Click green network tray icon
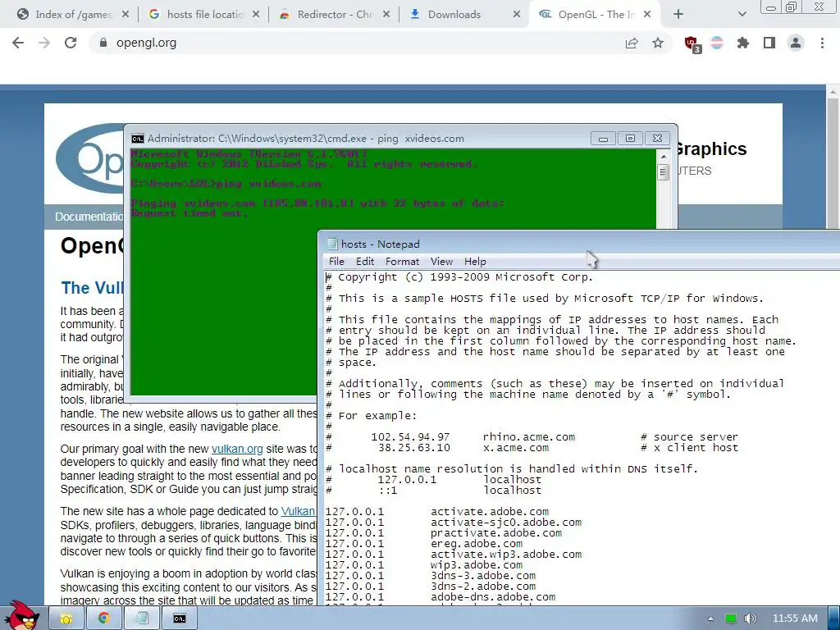 coord(731,619)
